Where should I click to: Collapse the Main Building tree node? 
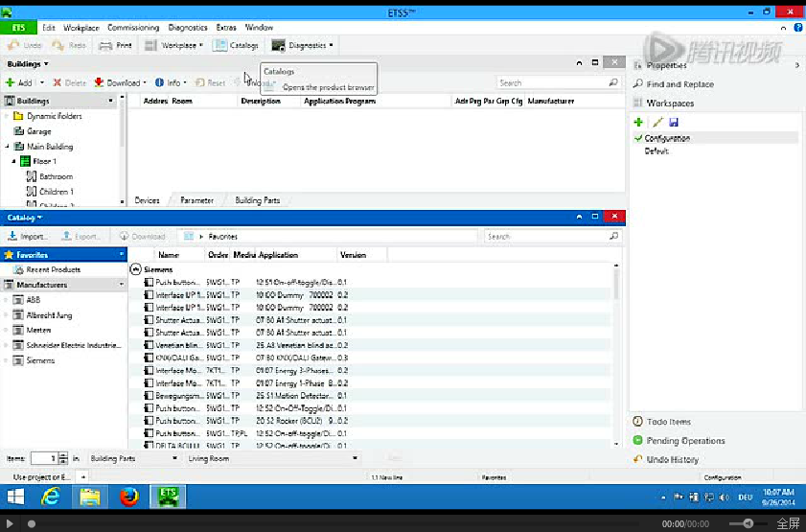tap(8, 147)
